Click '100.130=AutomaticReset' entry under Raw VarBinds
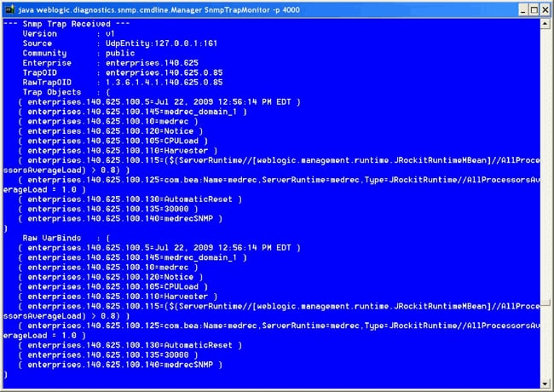The height and width of the screenshot is (392, 554). coord(130,345)
